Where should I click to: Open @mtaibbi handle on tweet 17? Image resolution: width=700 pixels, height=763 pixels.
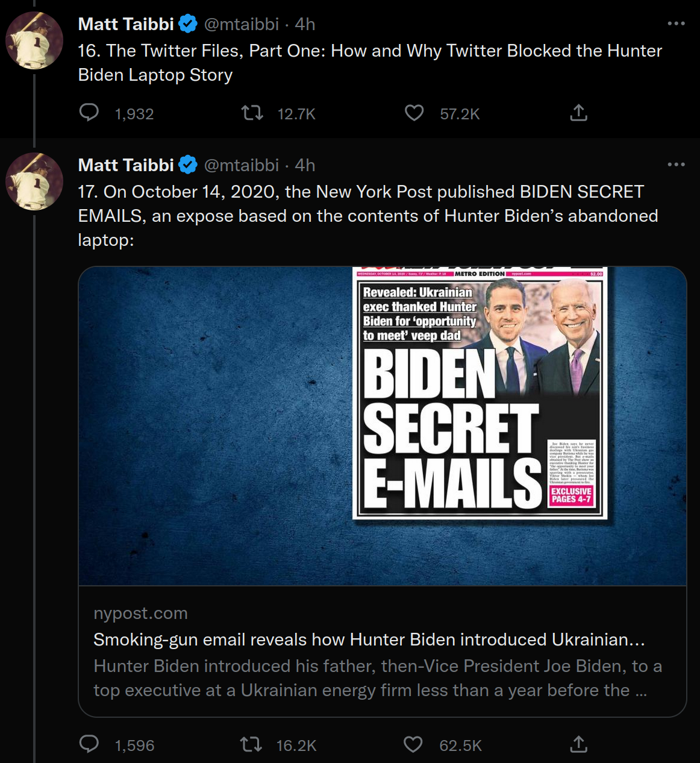coord(242,165)
